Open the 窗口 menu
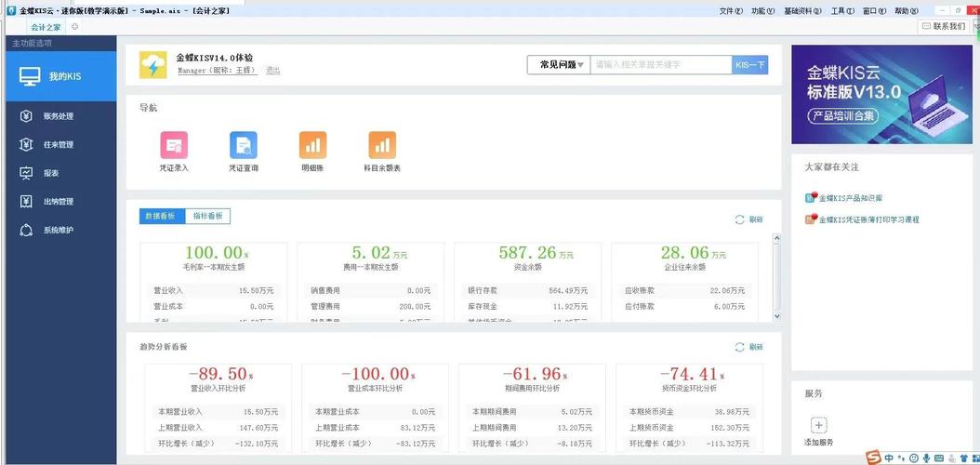Image resolution: width=980 pixels, height=465 pixels. click(874, 10)
